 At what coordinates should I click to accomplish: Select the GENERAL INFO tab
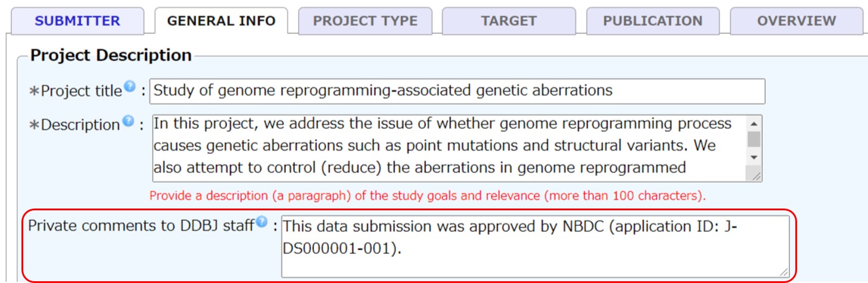click(x=221, y=21)
